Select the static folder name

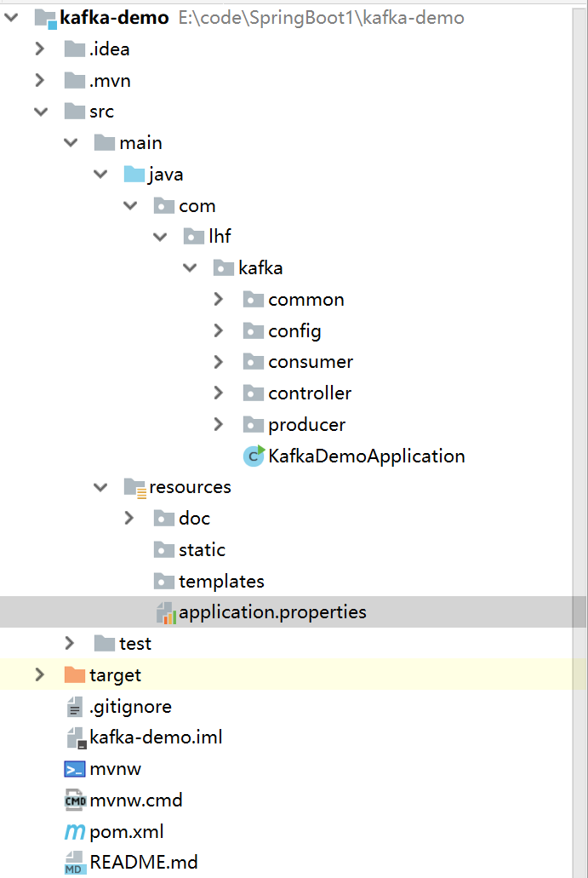[202, 549]
